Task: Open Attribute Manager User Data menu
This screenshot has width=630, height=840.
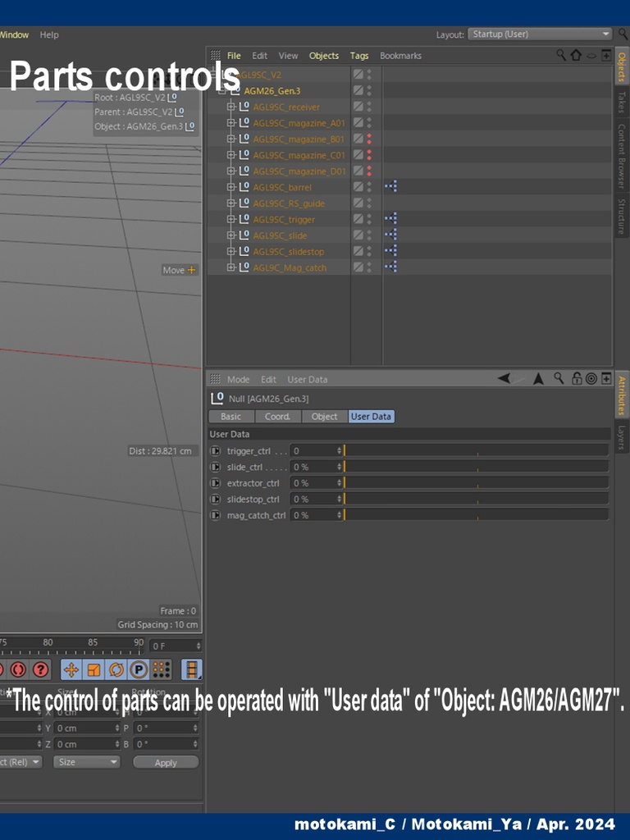Action: tap(307, 379)
